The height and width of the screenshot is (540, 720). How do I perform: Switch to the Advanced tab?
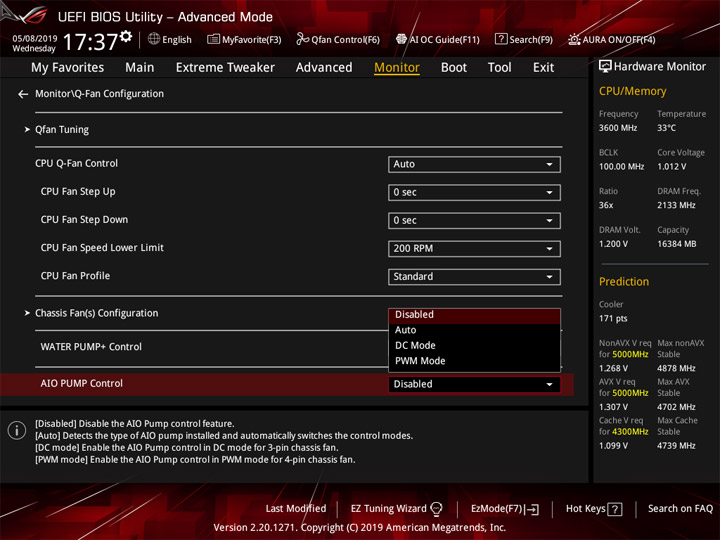324,68
